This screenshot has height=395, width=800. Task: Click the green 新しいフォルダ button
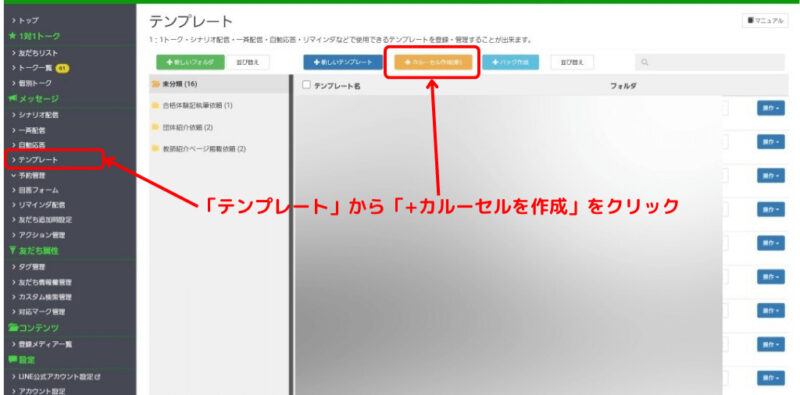coord(190,62)
